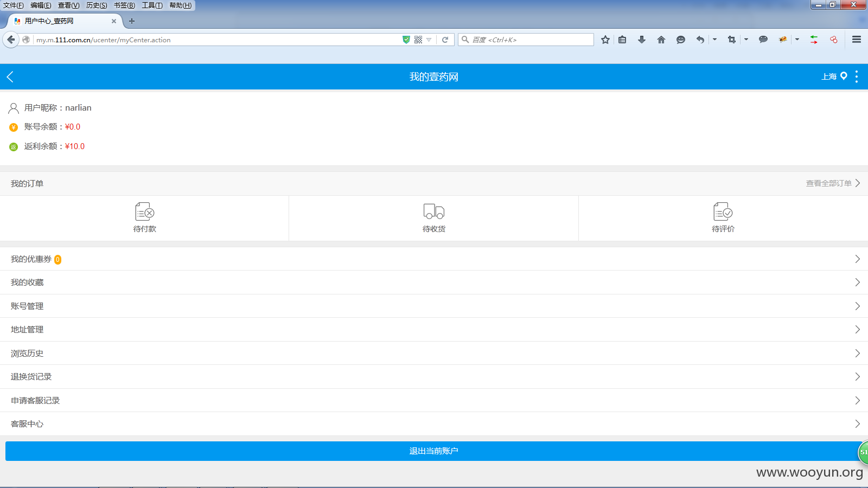This screenshot has height=488, width=868.
Task: Click the browser back arrow button
Action: coord(11,40)
